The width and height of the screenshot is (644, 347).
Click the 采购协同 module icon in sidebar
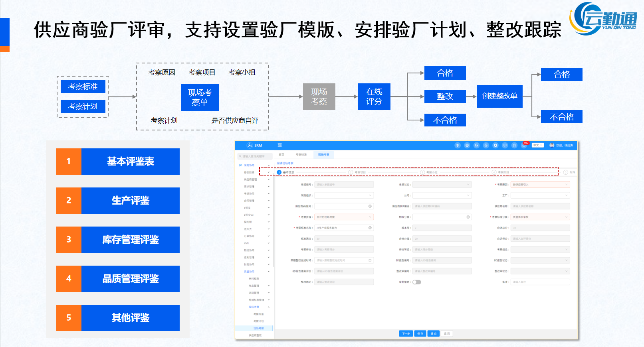tap(240, 165)
